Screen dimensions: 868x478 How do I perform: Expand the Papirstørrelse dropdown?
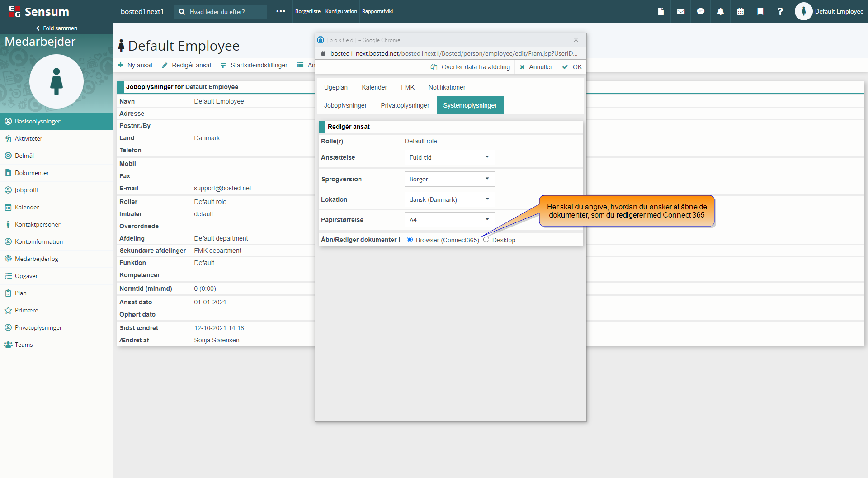(x=449, y=220)
